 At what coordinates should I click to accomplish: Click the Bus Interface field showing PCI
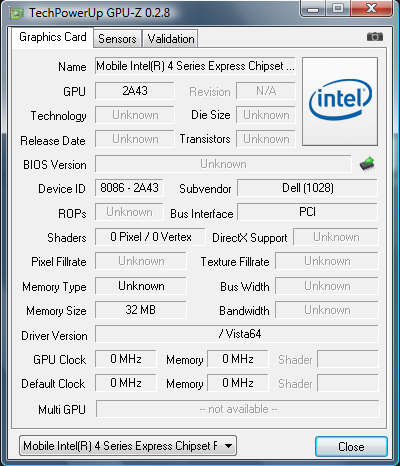(x=307, y=212)
